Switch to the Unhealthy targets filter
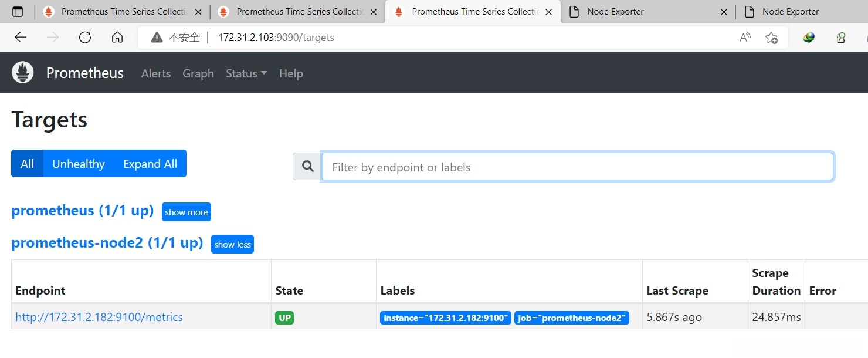 coord(79,164)
